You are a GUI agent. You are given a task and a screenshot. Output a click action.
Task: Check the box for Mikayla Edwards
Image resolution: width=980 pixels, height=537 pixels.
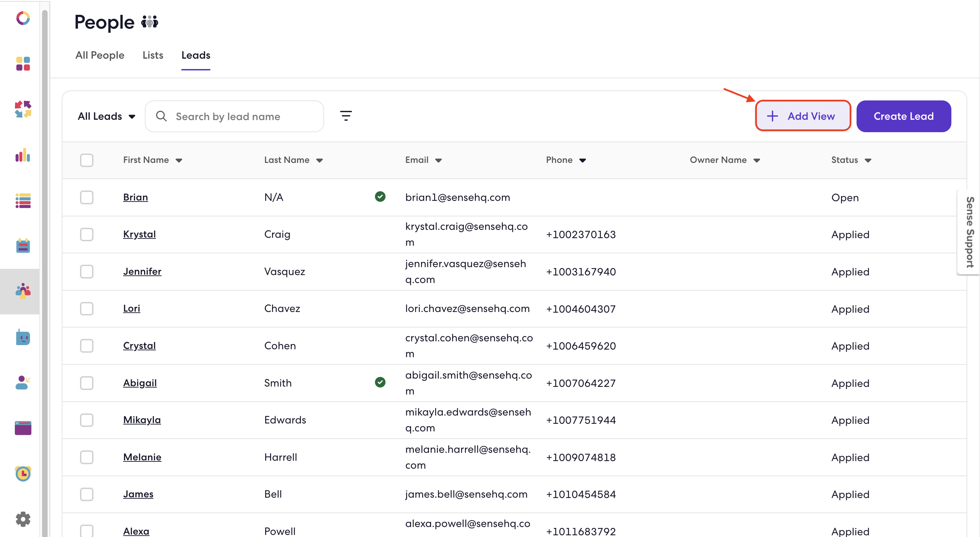[x=87, y=420]
